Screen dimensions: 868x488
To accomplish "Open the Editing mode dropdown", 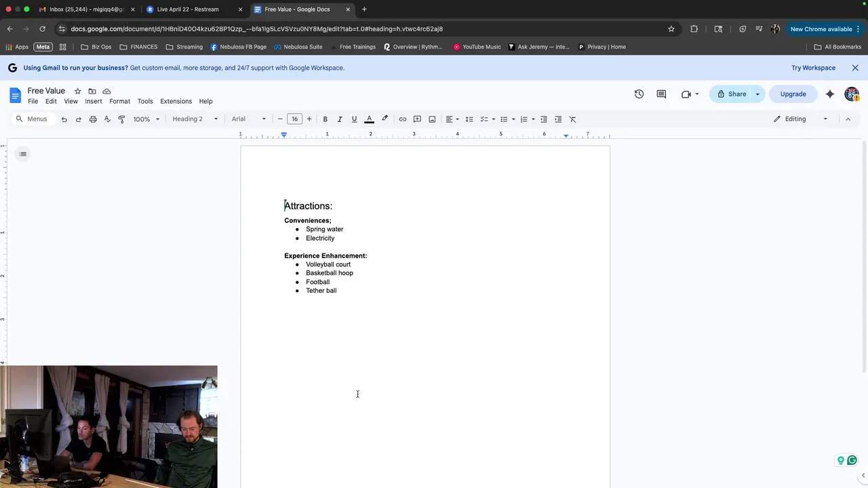I will [801, 119].
